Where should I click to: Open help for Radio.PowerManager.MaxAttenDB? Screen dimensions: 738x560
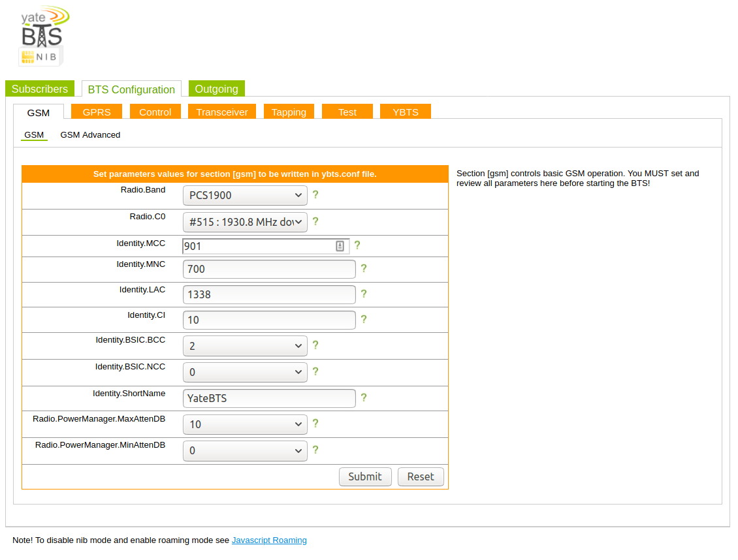[x=315, y=424]
